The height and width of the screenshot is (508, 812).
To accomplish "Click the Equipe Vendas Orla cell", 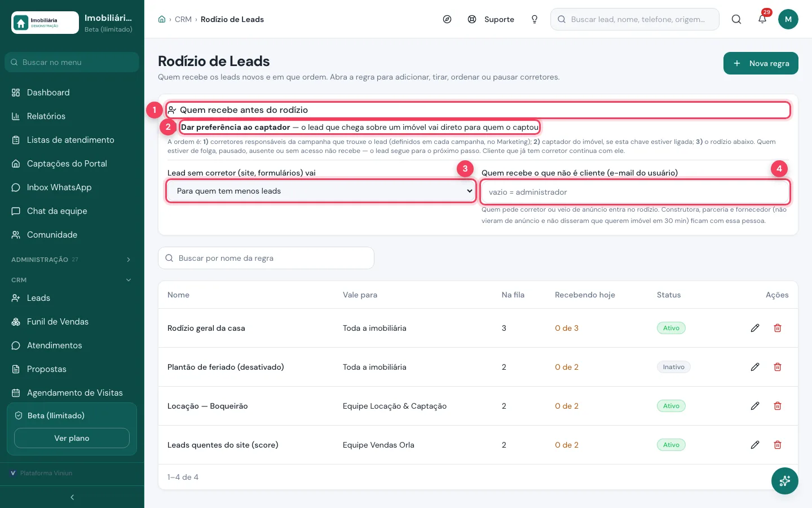I will point(378,445).
